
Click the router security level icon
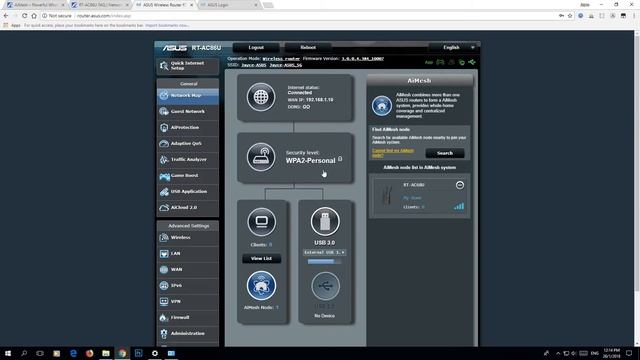(x=261, y=157)
